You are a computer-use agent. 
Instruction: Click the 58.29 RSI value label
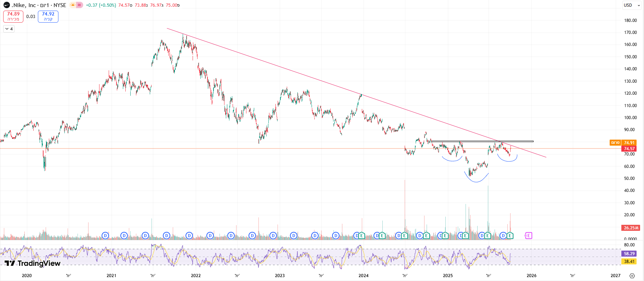pos(629,254)
